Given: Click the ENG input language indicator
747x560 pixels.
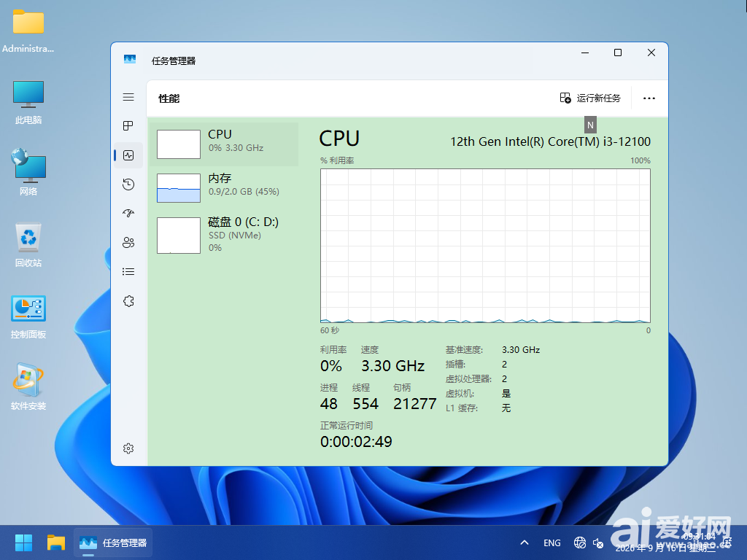Looking at the screenshot, I should pyautogui.click(x=552, y=542).
